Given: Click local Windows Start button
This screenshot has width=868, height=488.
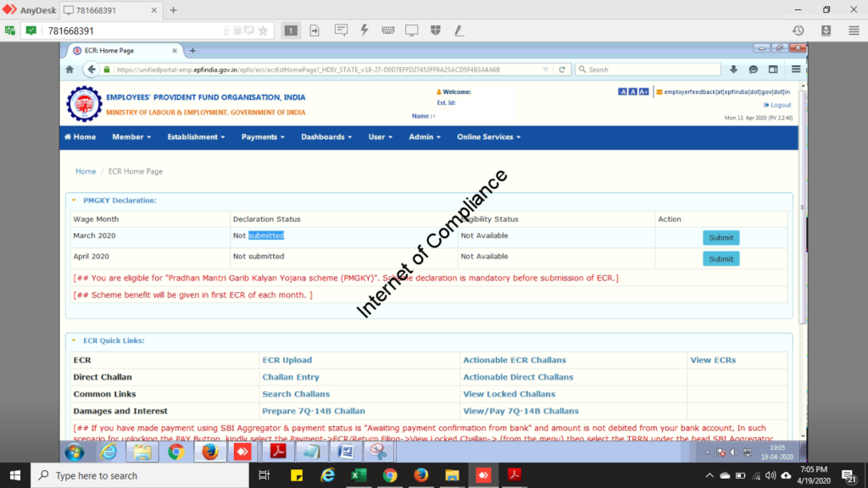Looking at the screenshot, I should pos(15,475).
